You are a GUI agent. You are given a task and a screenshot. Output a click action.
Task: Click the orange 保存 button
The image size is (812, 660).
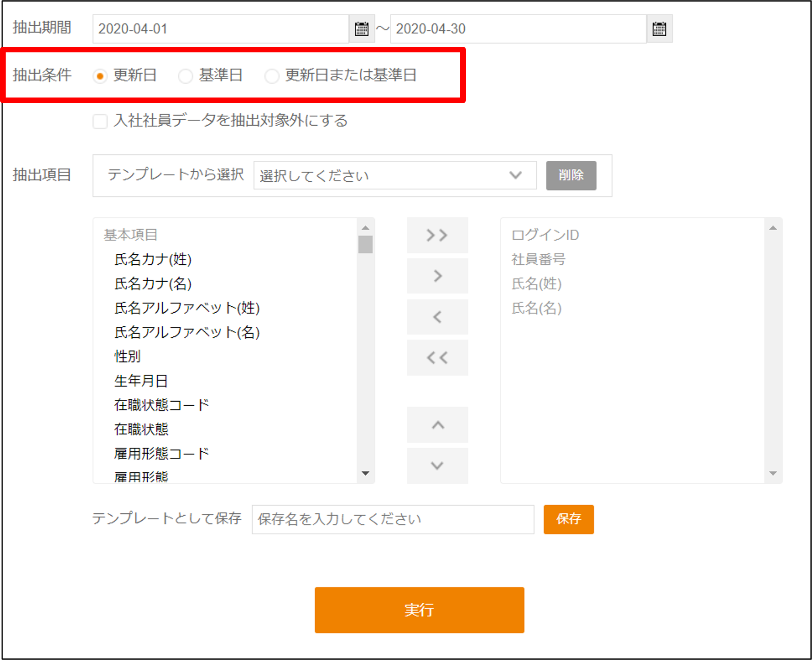[568, 519]
